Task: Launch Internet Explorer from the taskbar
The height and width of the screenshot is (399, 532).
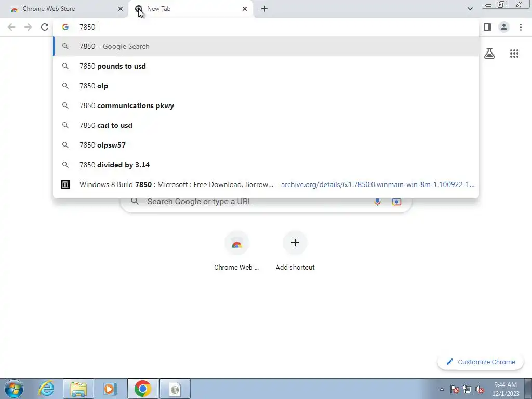Action: click(46, 389)
